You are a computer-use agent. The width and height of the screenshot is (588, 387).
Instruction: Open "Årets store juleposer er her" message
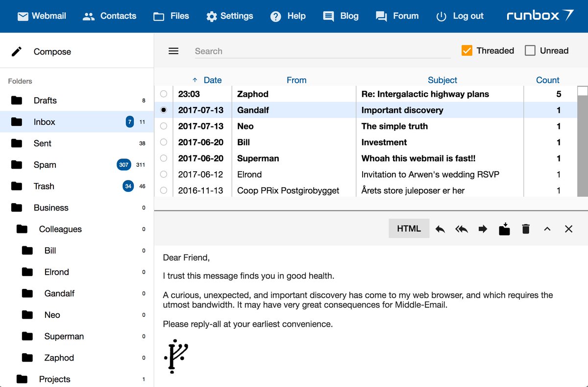(x=413, y=190)
